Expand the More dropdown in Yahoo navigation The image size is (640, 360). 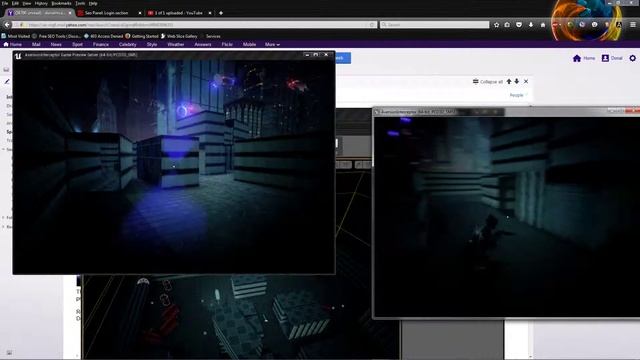[x=272, y=44]
